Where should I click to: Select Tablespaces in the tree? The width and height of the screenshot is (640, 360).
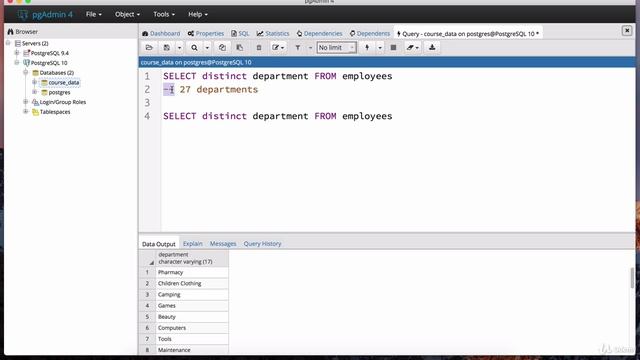(x=55, y=112)
